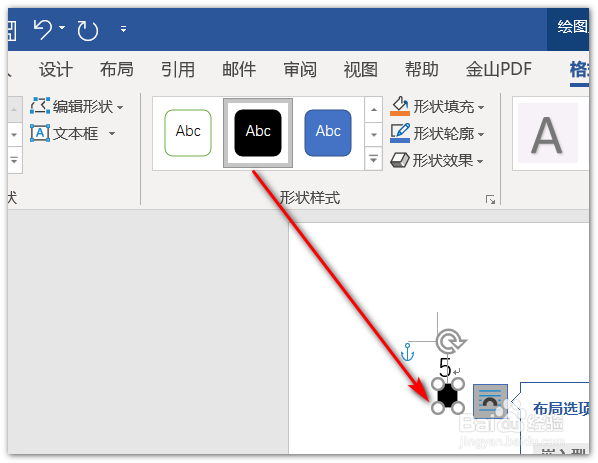Click the 编辑形状 icon
The width and height of the screenshot is (598, 463).
40,106
